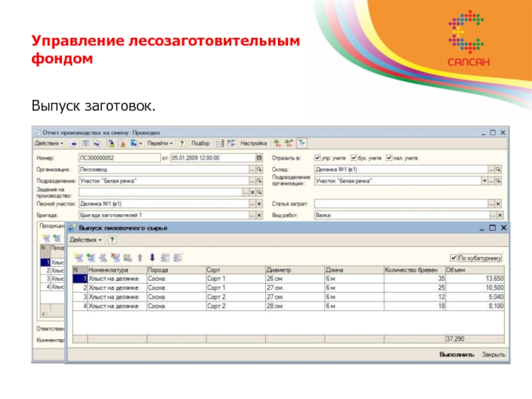The width and height of the screenshot is (532, 399).
Task: Toggle the По кубатурнику checkbox
Action: pyautogui.click(x=453, y=257)
